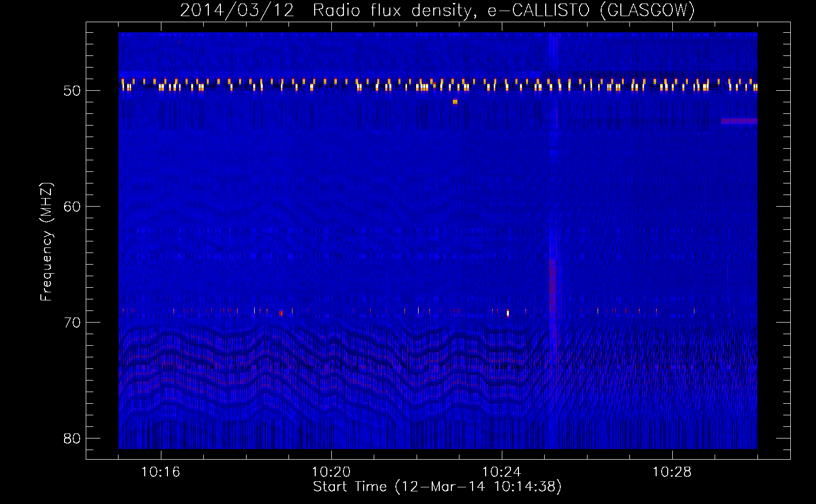Click the 10:20 time tick label
Image resolution: width=816 pixels, height=504 pixels.
(331, 472)
